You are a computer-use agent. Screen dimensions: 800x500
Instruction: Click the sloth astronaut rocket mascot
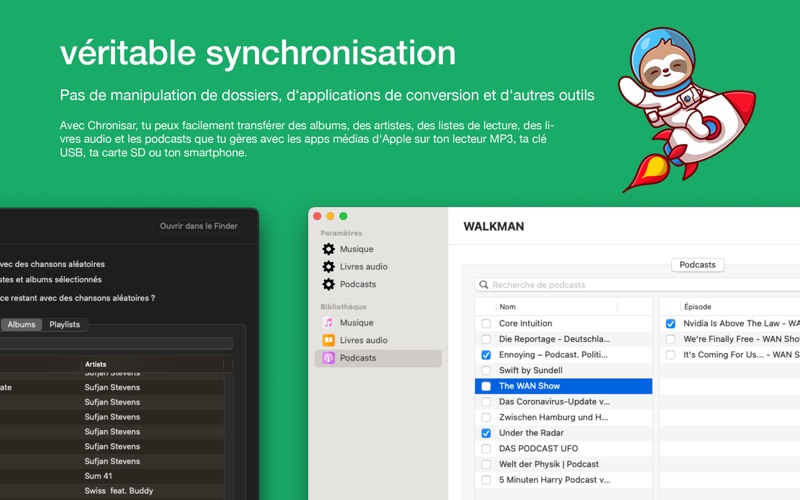tap(686, 109)
